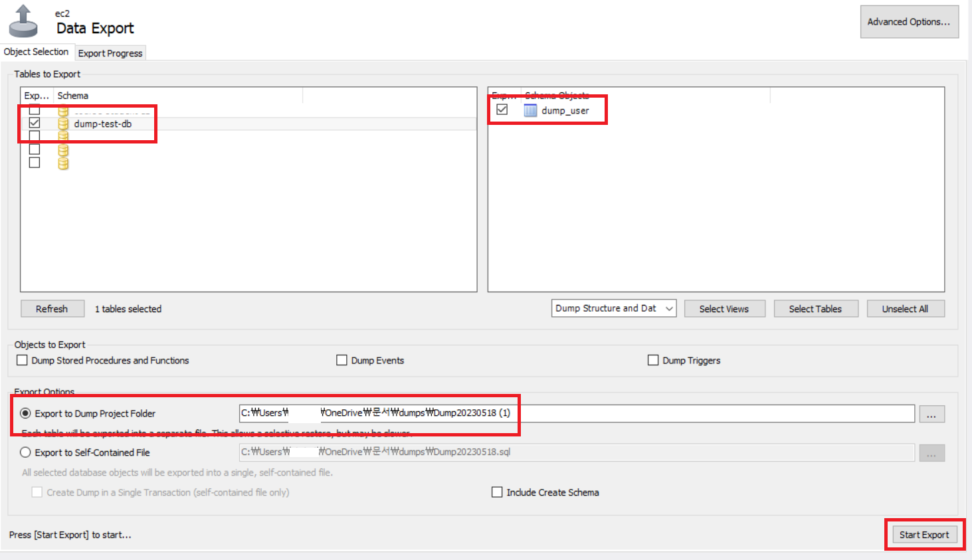The width and height of the screenshot is (972, 560).
Task: Click the 'Objects to Export' group label
Action: point(50,345)
